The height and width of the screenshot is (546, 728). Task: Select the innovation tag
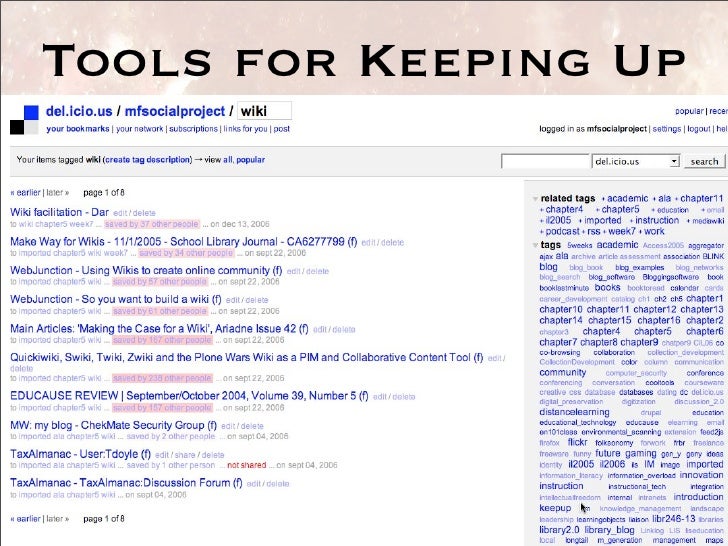tap(701, 475)
